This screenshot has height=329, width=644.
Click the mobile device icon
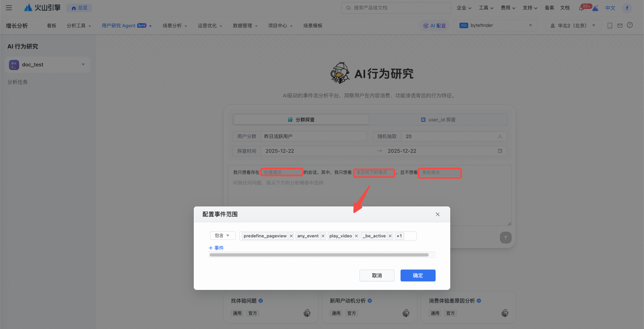(610, 26)
